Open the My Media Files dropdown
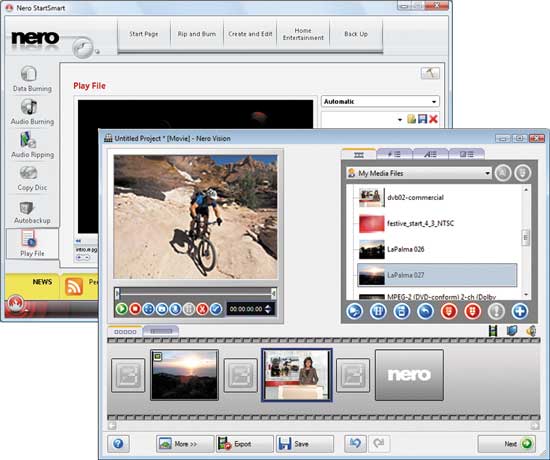The width and height of the screenshot is (550, 460). tap(418, 173)
